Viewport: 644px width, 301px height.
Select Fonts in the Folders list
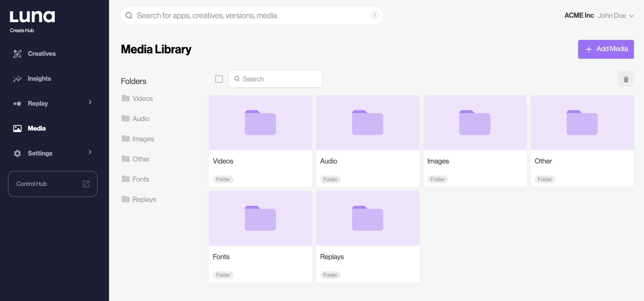(135, 179)
